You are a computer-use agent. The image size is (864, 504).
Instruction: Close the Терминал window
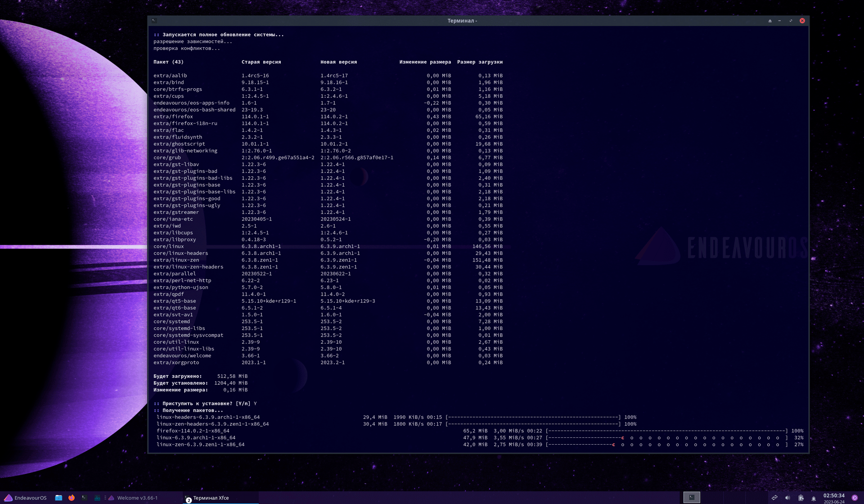[802, 21]
